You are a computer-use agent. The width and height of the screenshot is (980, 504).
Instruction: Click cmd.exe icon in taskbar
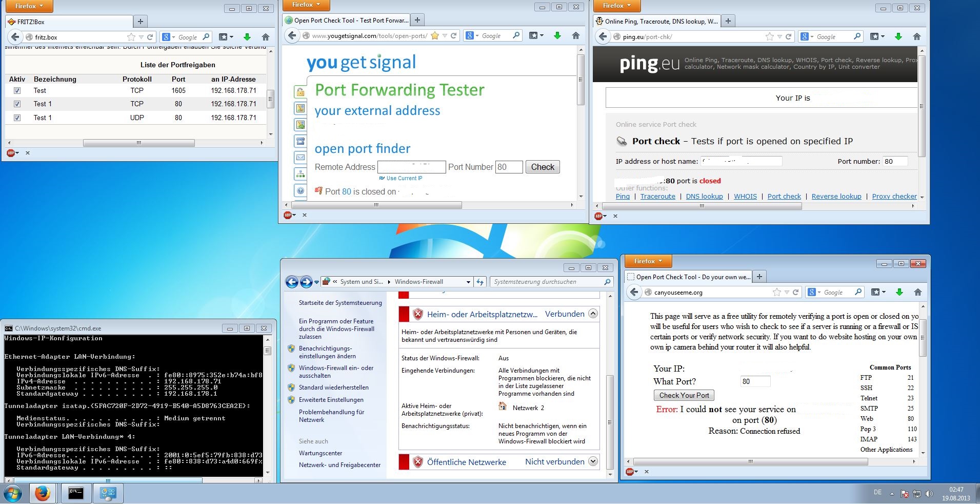[x=76, y=494]
